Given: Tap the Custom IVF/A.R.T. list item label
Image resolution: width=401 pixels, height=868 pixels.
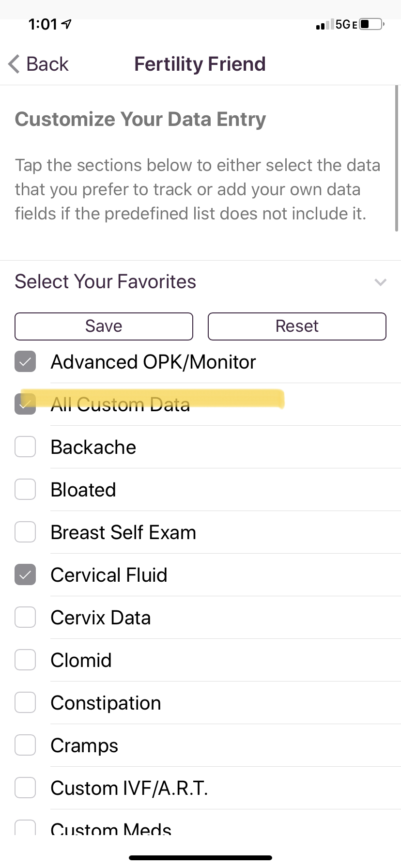Looking at the screenshot, I should [129, 788].
